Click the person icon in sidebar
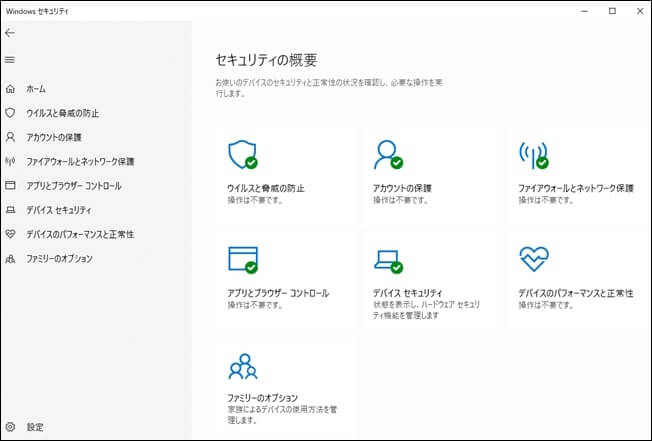This screenshot has height=441, width=652. click(x=10, y=137)
